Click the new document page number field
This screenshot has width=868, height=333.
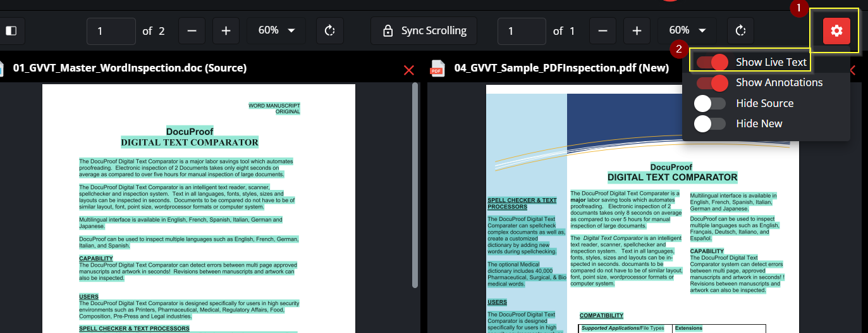[522, 31]
